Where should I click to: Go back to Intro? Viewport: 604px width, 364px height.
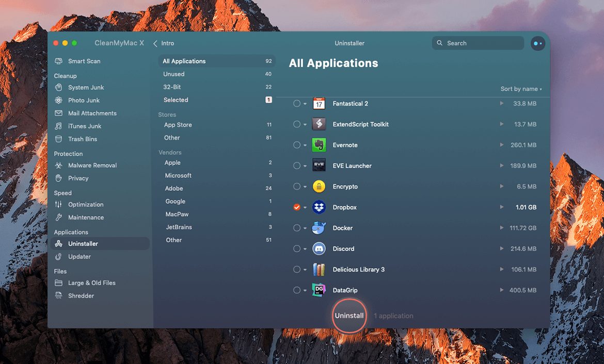164,43
